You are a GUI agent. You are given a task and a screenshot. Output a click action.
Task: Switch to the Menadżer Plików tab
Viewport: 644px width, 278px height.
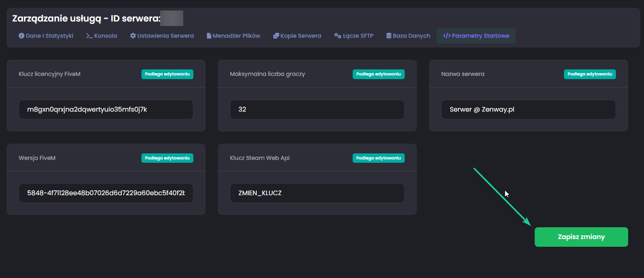[236, 36]
